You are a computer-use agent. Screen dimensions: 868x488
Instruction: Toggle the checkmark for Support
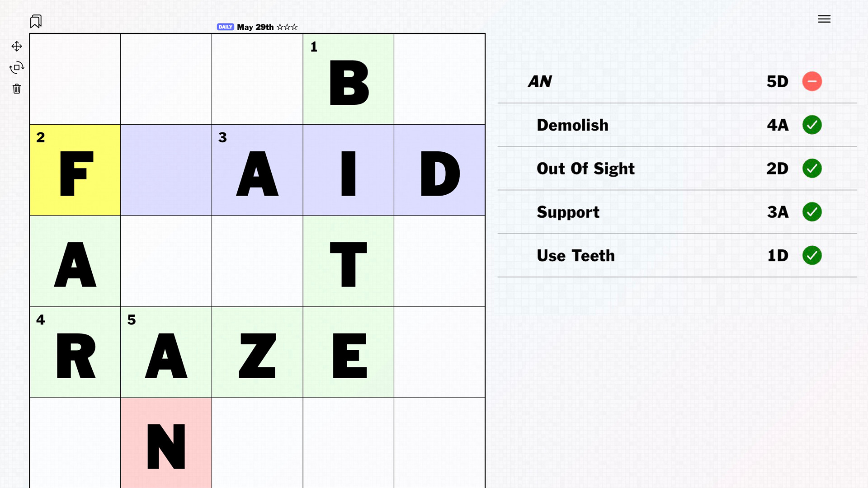pos(811,211)
